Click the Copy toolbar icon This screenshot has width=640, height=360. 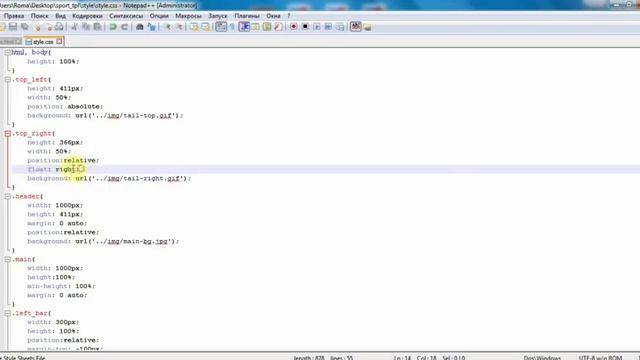coord(86,27)
